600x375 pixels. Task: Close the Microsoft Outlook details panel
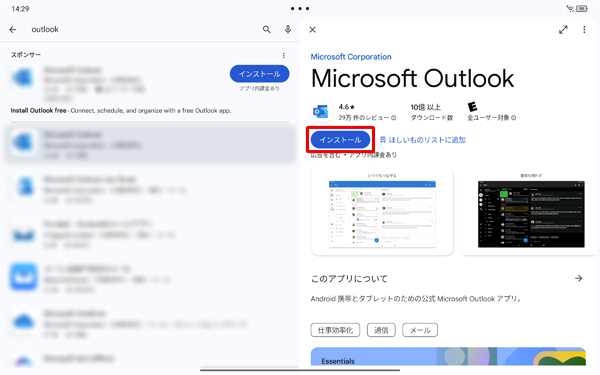(313, 29)
